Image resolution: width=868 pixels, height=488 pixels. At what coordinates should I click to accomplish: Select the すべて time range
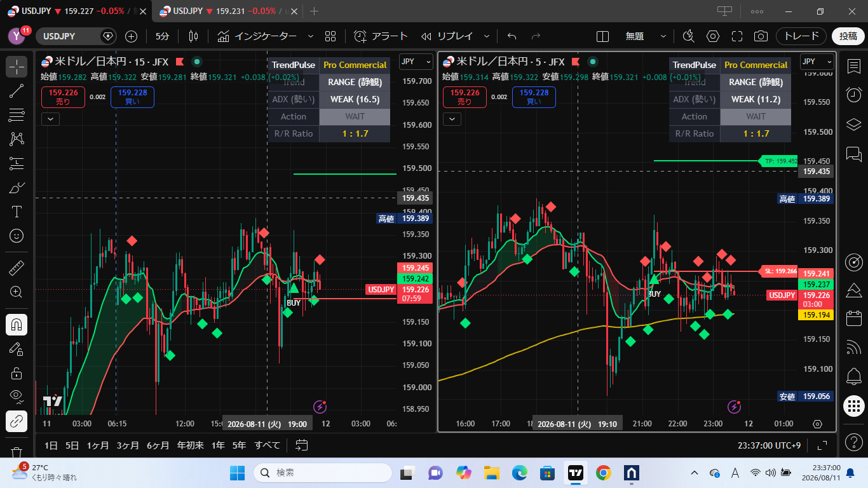[x=267, y=445]
